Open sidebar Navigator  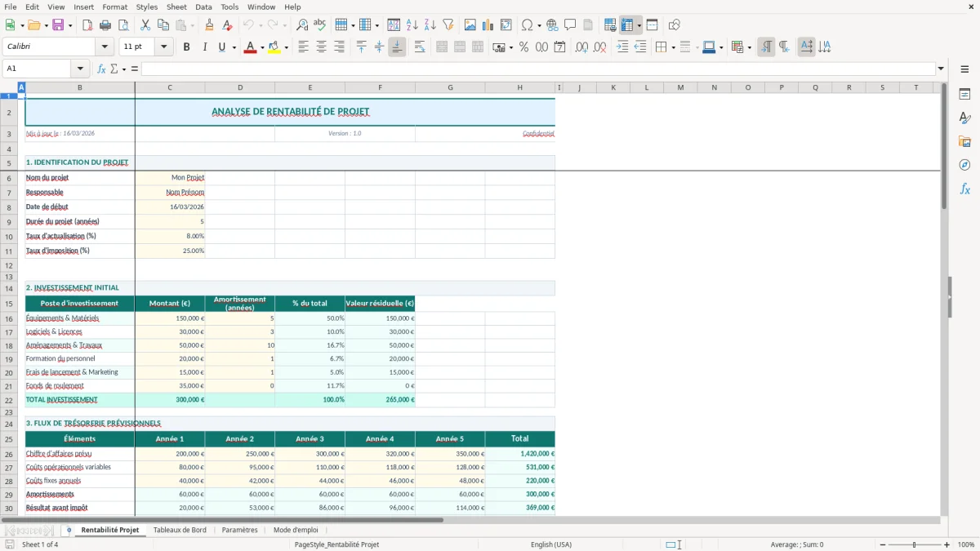(964, 165)
